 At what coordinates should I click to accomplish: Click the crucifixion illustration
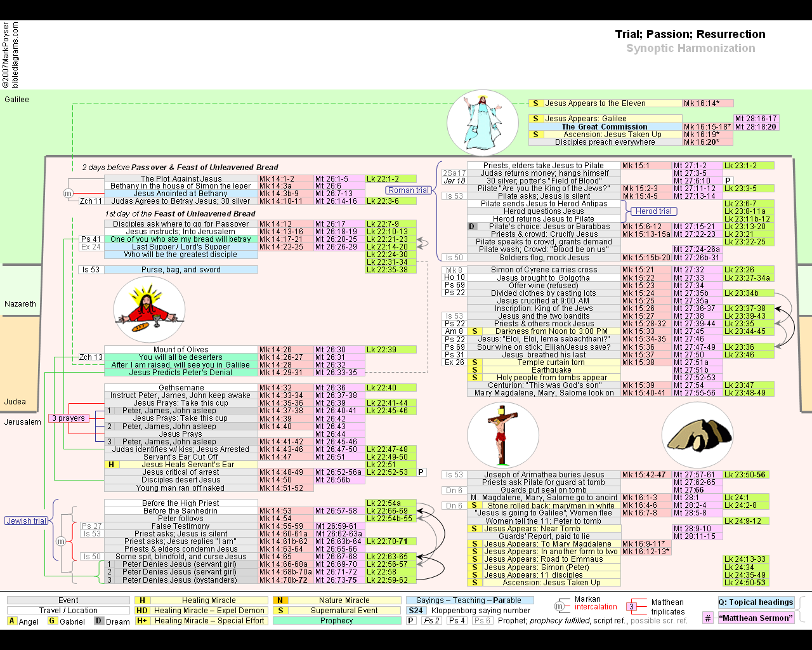[x=503, y=435]
